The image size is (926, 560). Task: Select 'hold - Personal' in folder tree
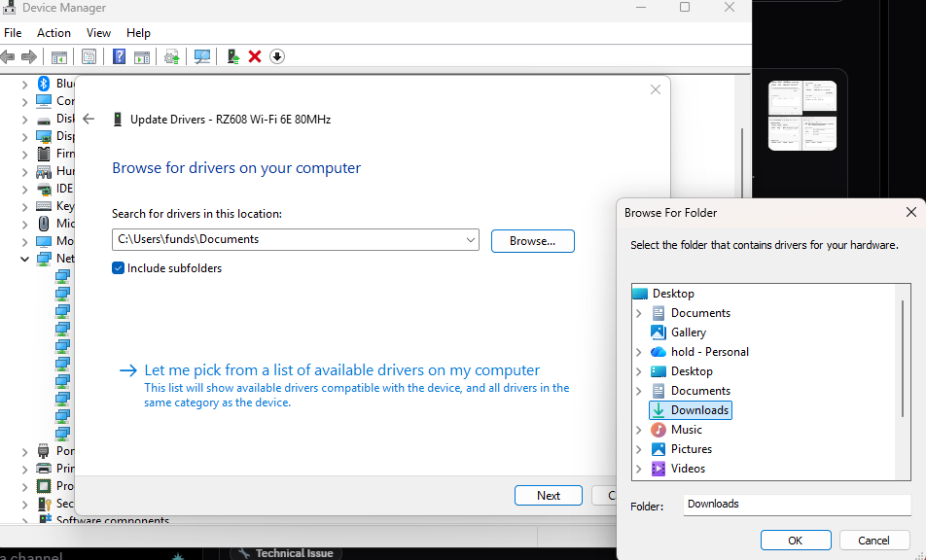(x=709, y=352)
